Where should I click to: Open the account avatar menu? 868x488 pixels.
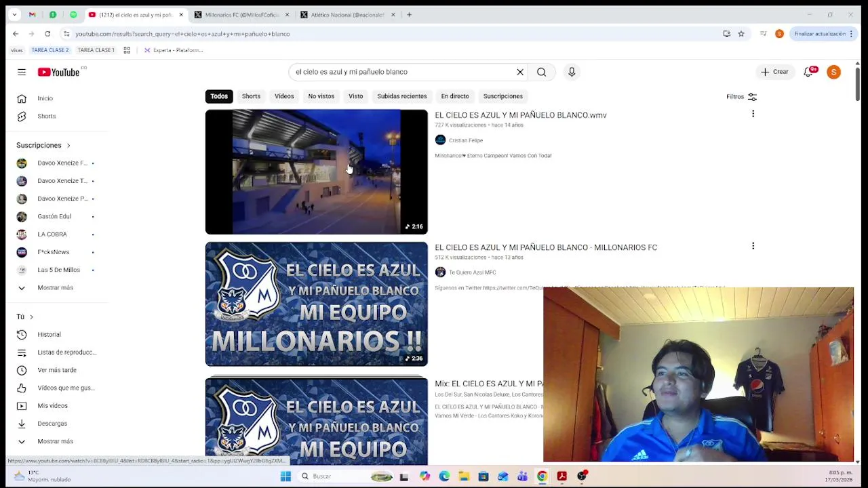click(x=833, y=72)
